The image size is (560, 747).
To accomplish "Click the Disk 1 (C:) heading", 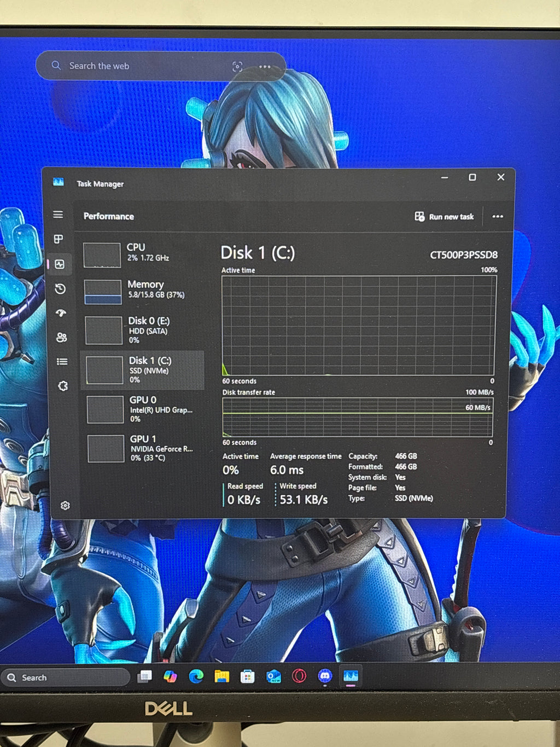I will tap(258, 253).
